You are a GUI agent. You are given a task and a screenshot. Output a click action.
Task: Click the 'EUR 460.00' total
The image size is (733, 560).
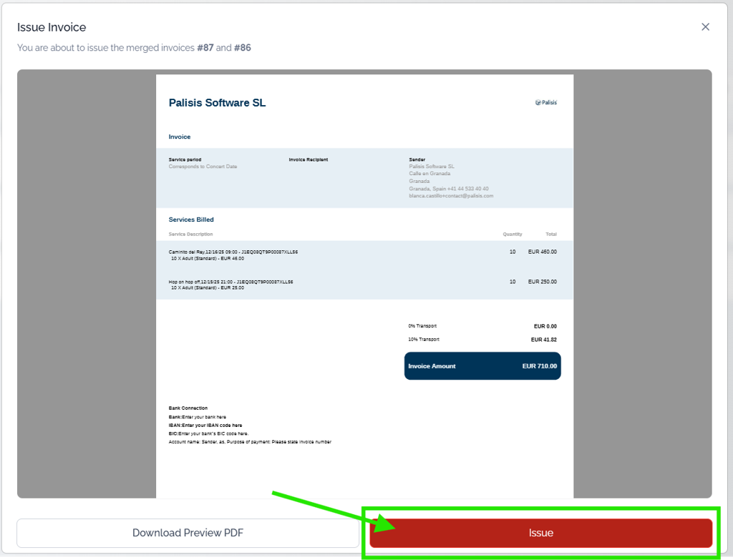coord(543,252)
